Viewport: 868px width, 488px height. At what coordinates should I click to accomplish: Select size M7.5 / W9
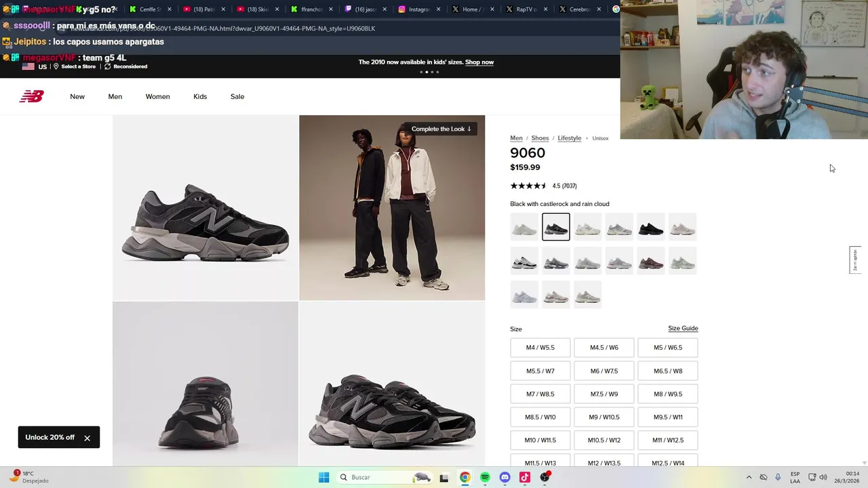(x=604, y=394)
